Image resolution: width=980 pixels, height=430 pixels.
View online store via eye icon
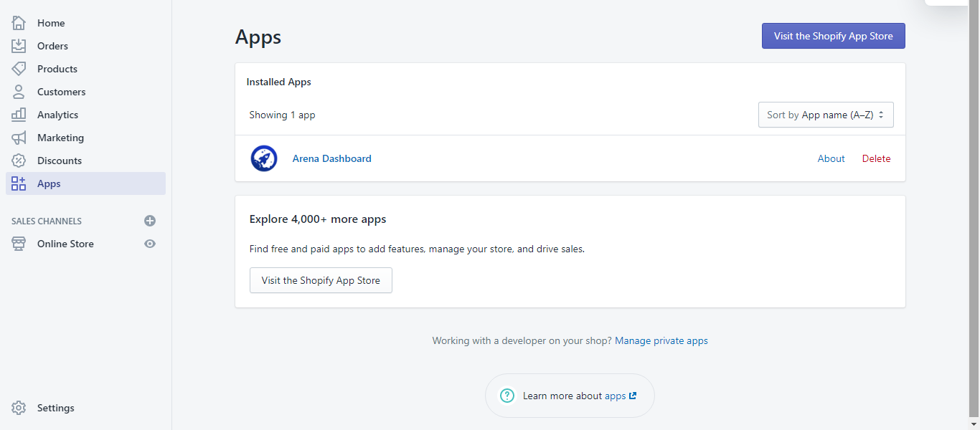pyautogui.click(x=150, y=244)
